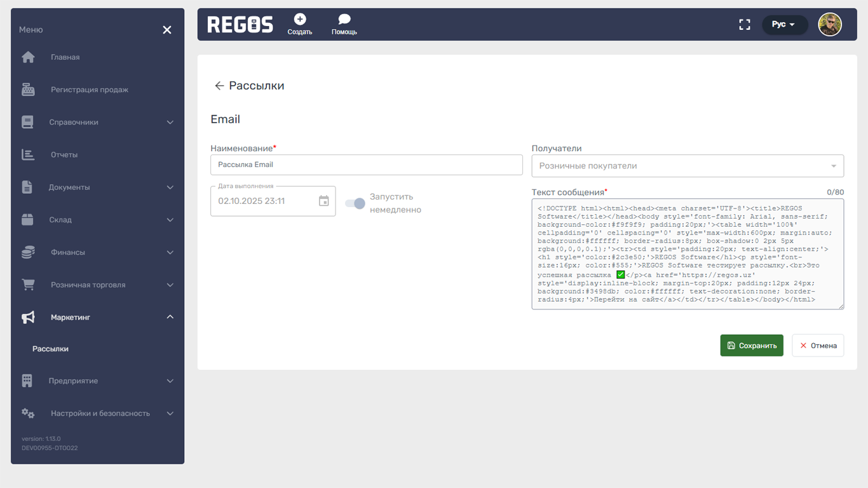Screen dimensions: 868x488
Task: Click the Create plus icon
Action: point(300,20)
